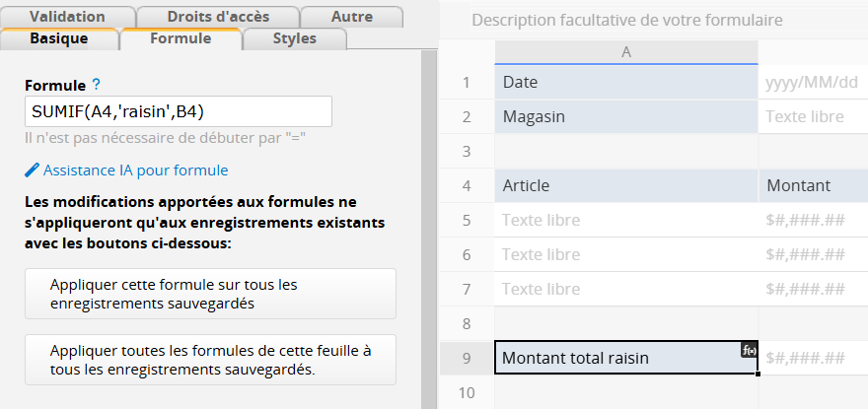Viewport: 868px width, 409px height.
Task: Select the Magasin cell
Action: pyautogui.click(x=626, y=116)
